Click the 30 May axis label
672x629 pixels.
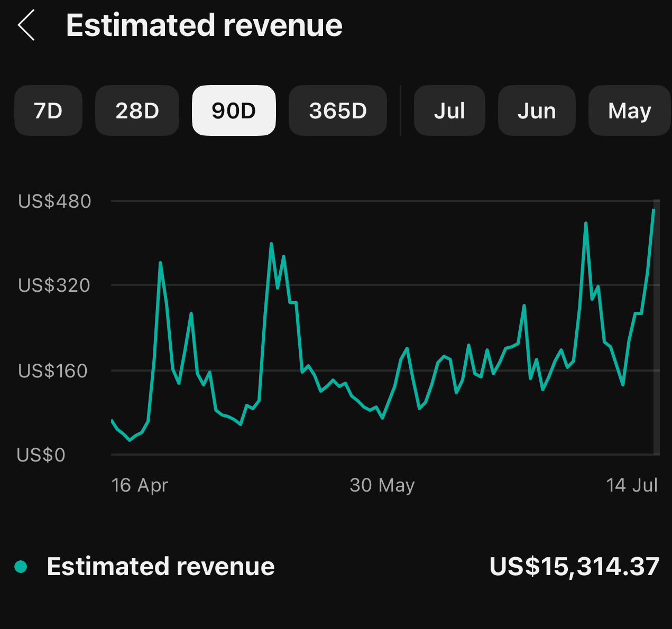[382, 485]
